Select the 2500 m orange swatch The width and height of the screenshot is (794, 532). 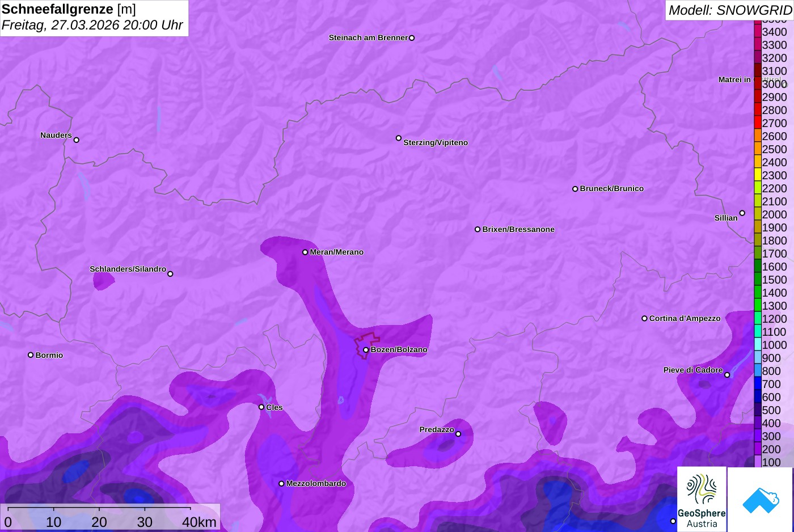pos(758,149)
